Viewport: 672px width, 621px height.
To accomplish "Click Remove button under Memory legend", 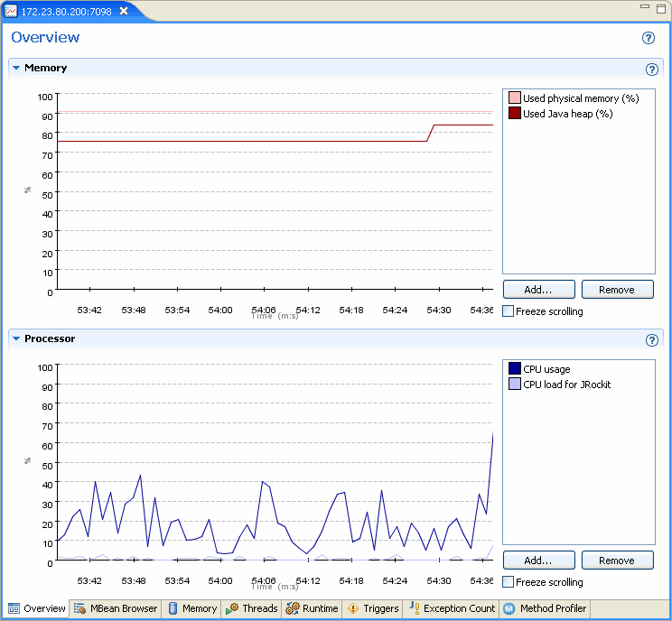I will tap(617, 290).
